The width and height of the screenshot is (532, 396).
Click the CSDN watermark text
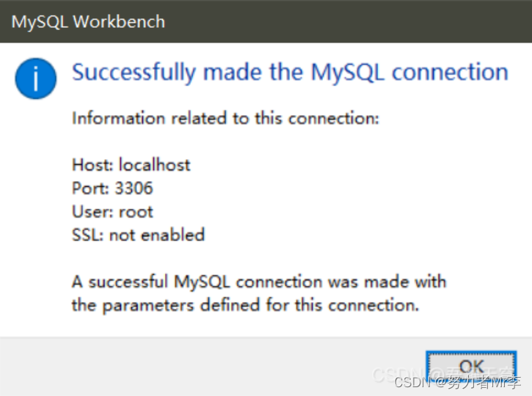[x=457, y=383]
